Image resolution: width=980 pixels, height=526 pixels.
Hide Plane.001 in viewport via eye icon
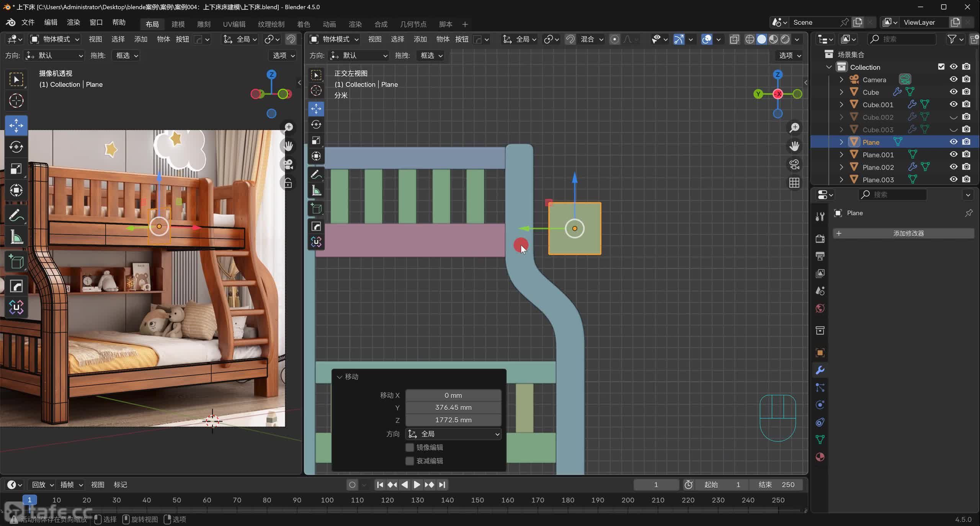click(954, 154)
